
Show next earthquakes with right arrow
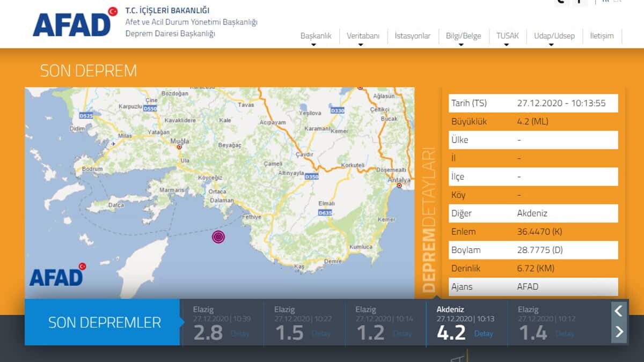click(x=619, y=332)
